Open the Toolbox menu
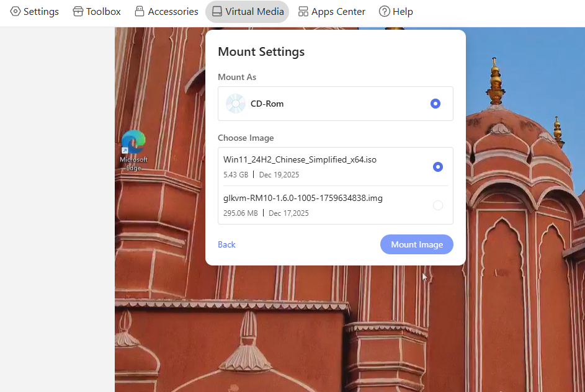Screen dimensions: 585x392 point(96,11)
